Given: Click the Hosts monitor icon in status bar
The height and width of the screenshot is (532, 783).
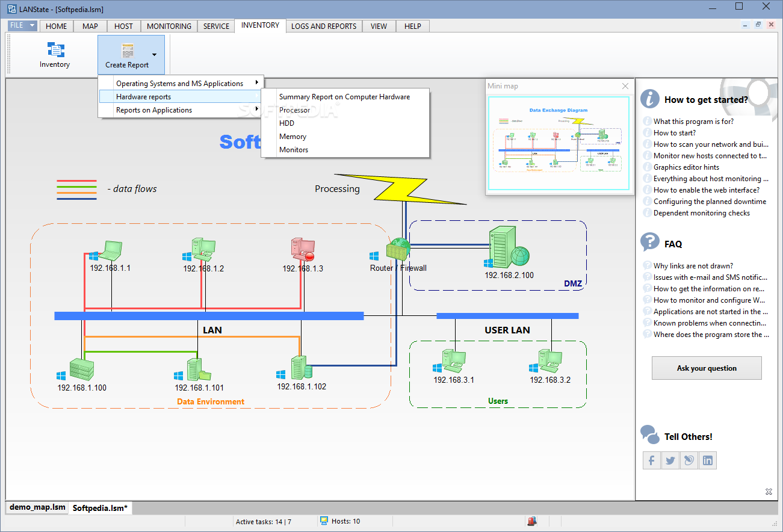Looking at the screenshot, I should (x=324, y=521).
